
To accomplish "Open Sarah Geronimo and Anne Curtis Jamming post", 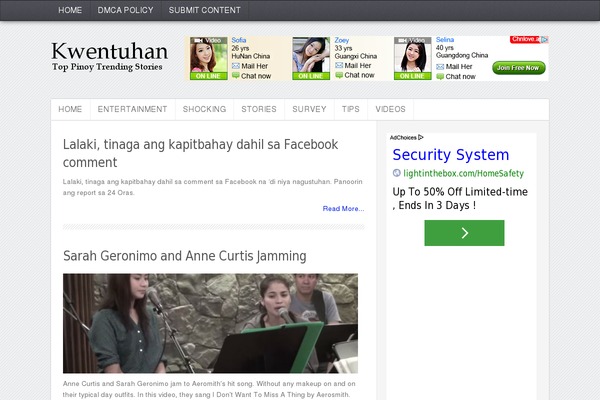I will [x=184, y=256].
